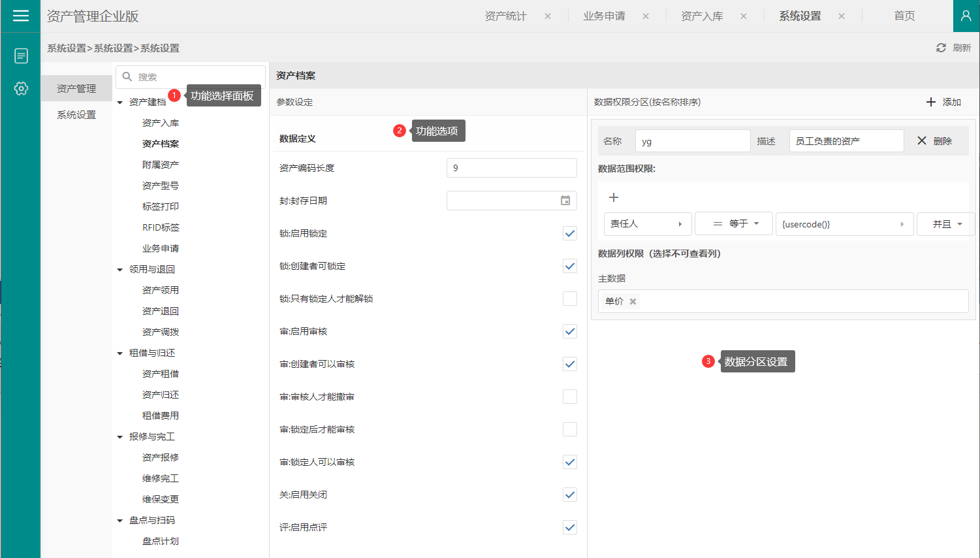Open the 等于 operator dropdown
The width and height of the screenshot is (980, 558).
(734, 223)
